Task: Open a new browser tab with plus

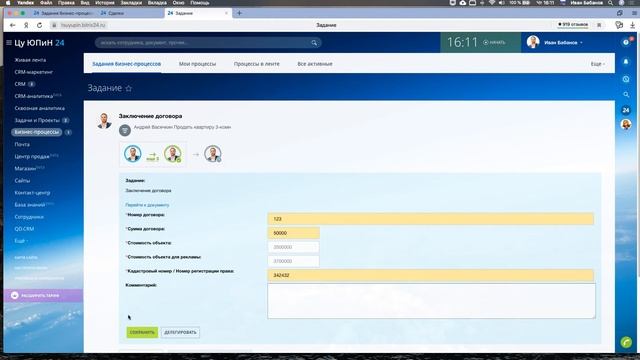Action: click(x=239, y=13)
